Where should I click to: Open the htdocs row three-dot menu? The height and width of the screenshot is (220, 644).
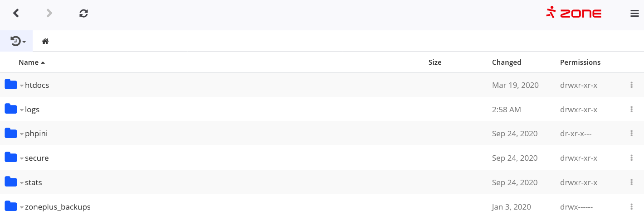tap(631, 85)
